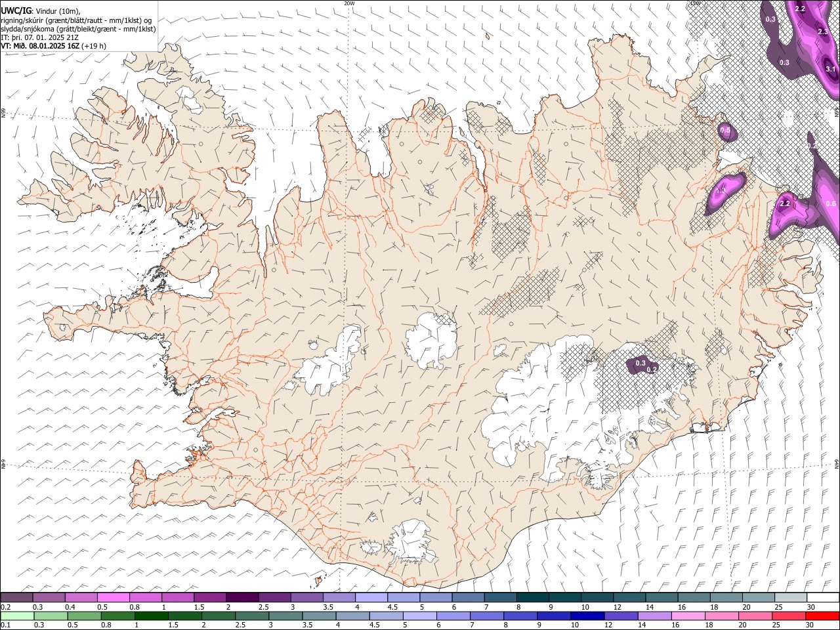Click the white Hofsjökull glacier in central Iceland

coord(431,340)
